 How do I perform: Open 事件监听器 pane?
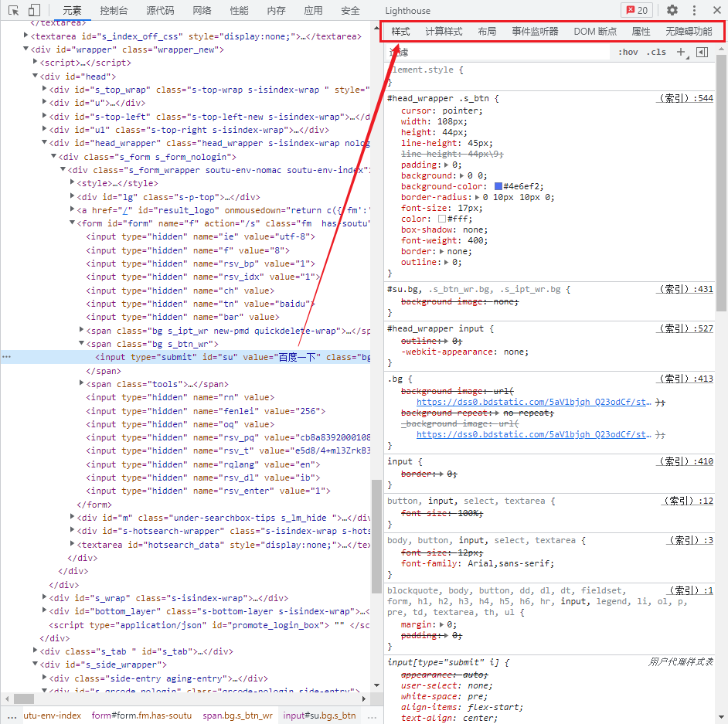tap(535, 31)
